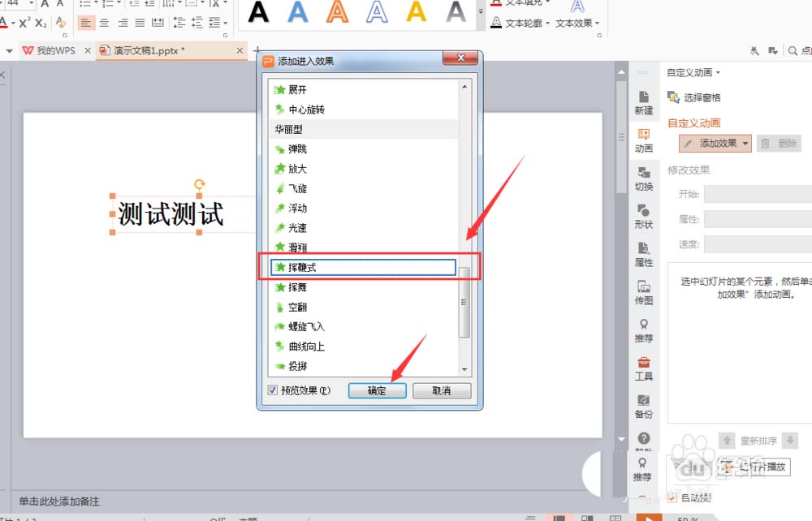812x521 pixels.
Task: Apply subscript formatting with X₂ icon
Action: (41, 24)
